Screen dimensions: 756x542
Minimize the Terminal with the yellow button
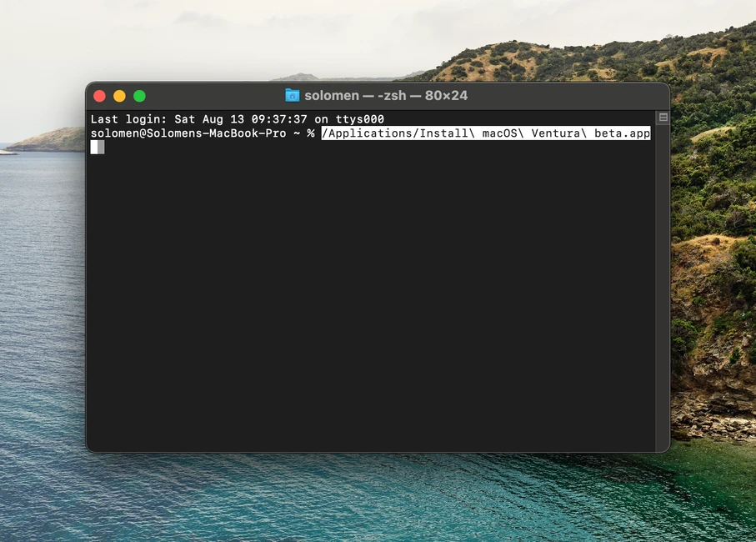click(119, 96)
